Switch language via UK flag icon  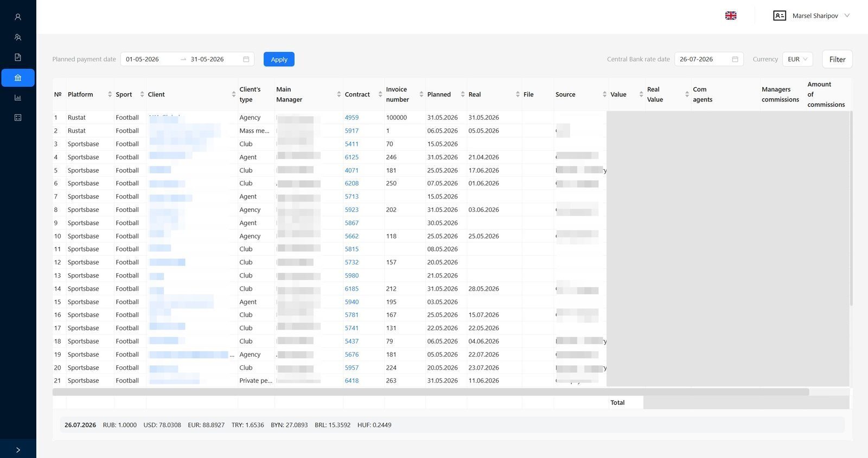coord(731,16)
